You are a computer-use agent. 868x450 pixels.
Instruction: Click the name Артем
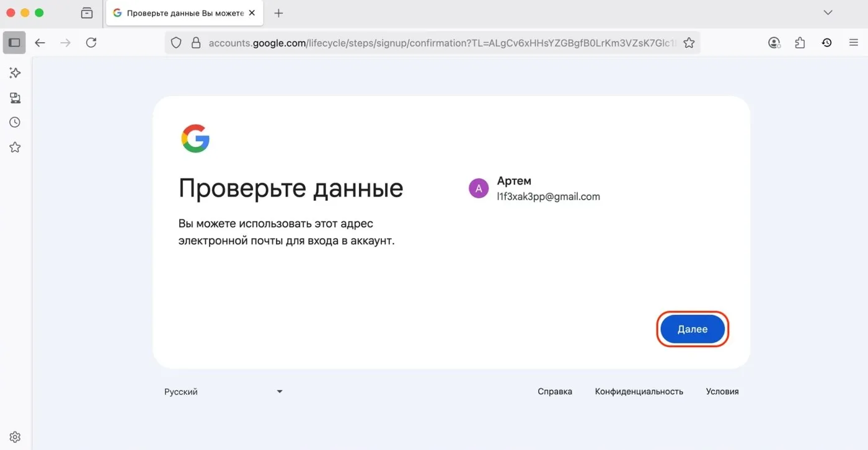tap(514, 181)
